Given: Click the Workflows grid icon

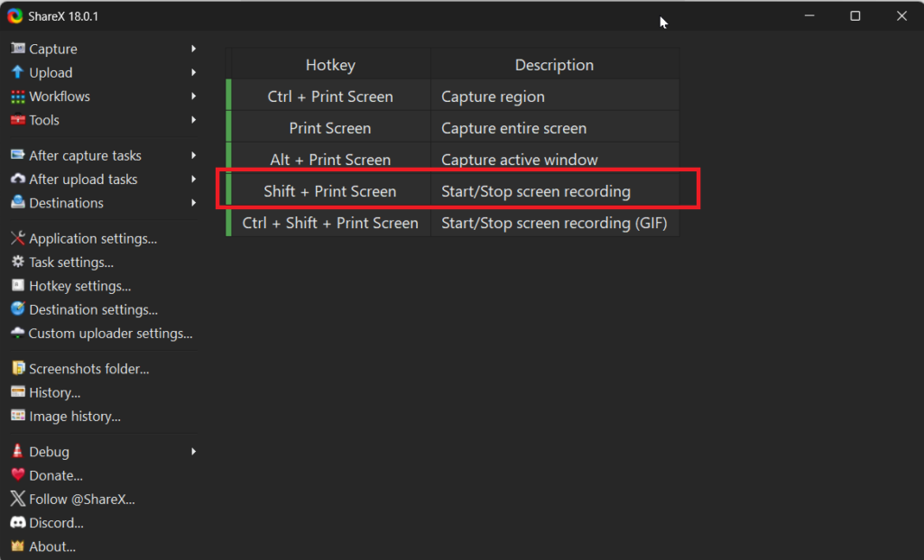Looking at the screenshot, I should pos(17,96).
